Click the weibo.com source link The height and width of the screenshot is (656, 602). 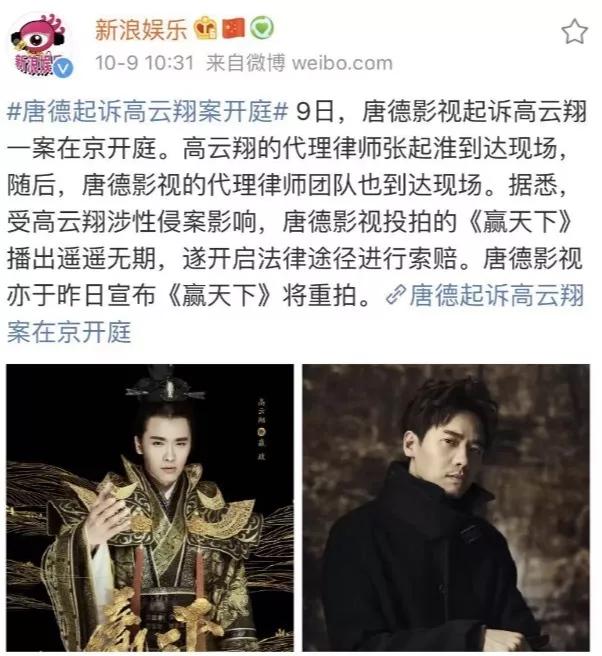(342, 63)
